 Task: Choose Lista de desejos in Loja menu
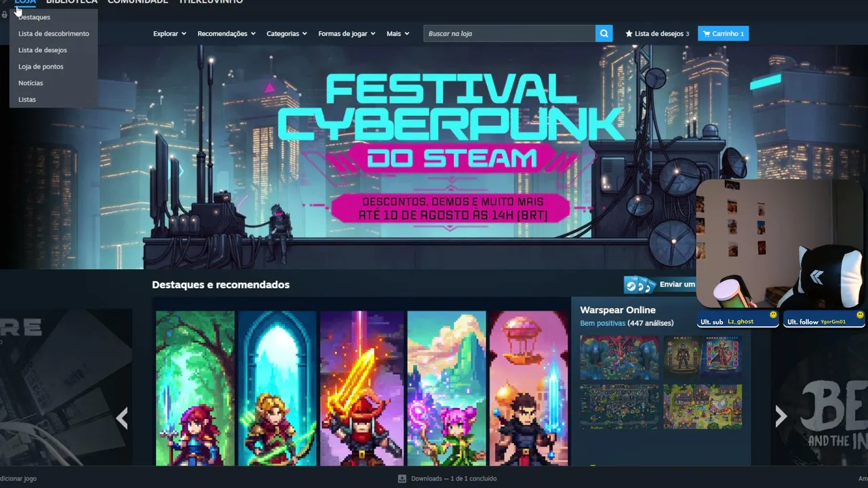(x=43, y=50)
